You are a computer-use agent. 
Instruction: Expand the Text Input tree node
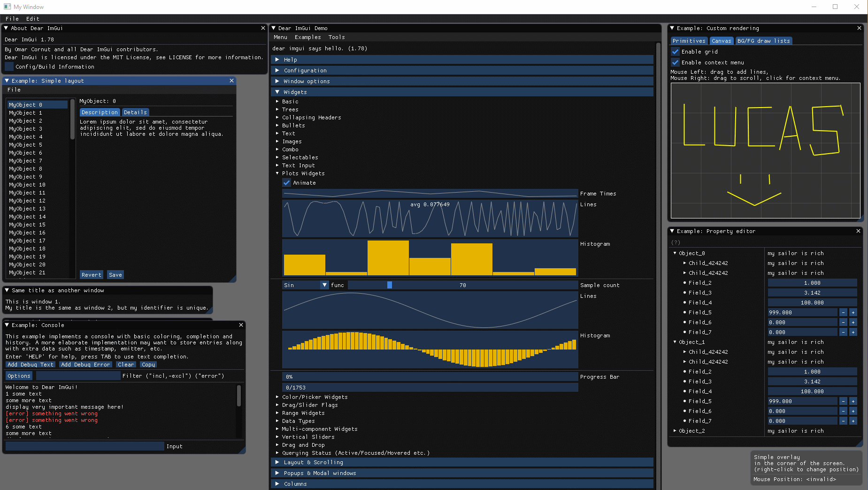(277, 165)
